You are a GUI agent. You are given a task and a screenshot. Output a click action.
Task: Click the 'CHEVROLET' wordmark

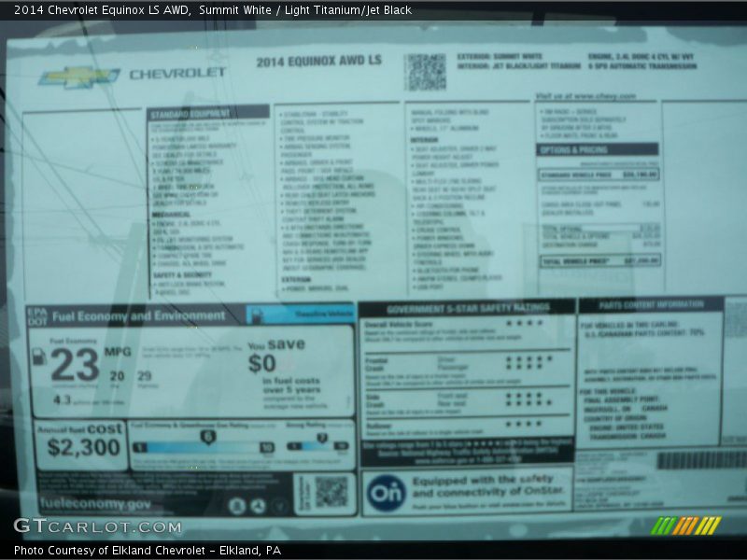click(177, 74)
